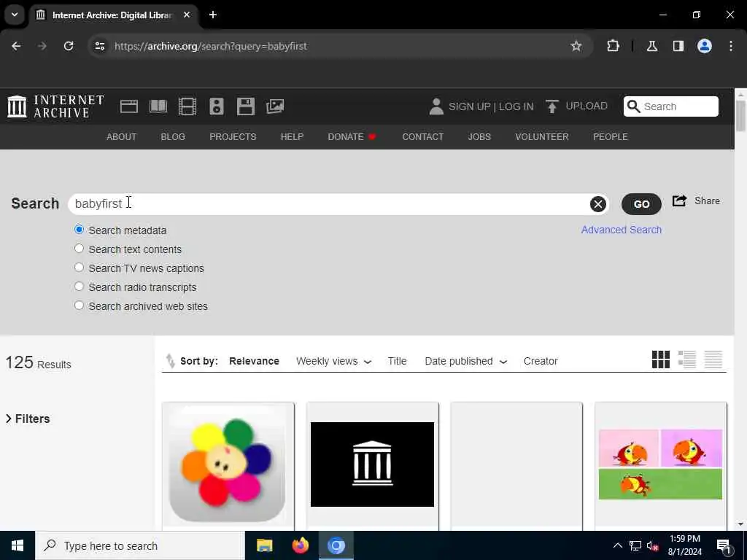Open the BLOG menu item
The width and height of the screenshot is (747, 560).
coord(173,136)
